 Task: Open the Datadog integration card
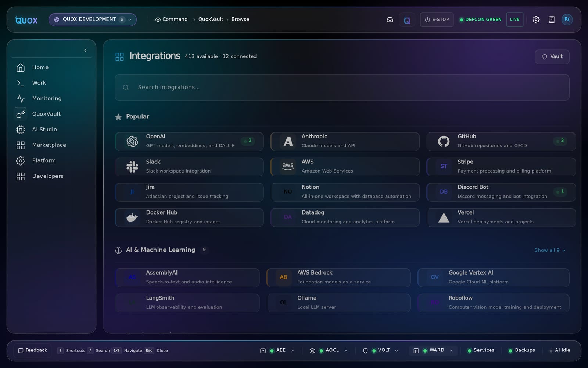345,217
